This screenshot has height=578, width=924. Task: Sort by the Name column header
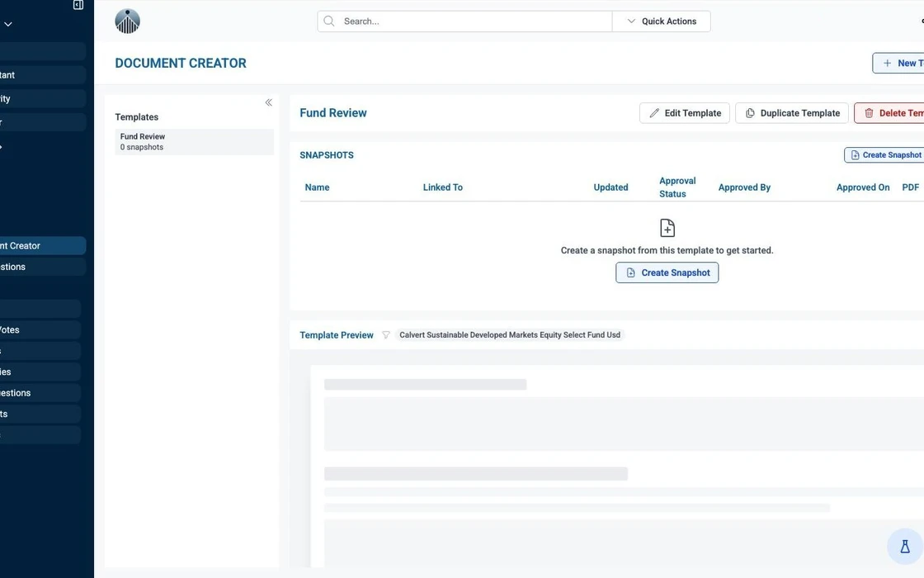pyautogui.click(x=317, y=187)
